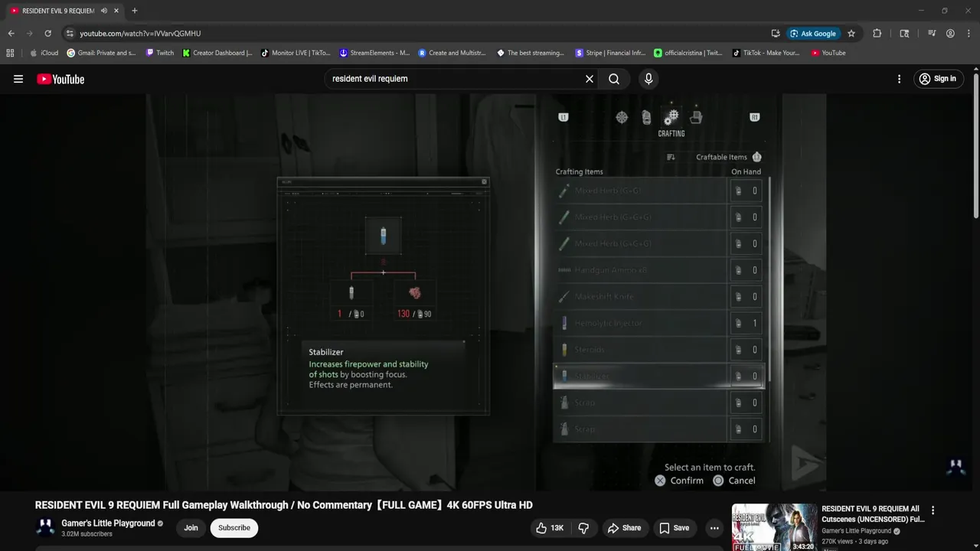
Task: Click the Join button
Action: [x=191, y=527]
